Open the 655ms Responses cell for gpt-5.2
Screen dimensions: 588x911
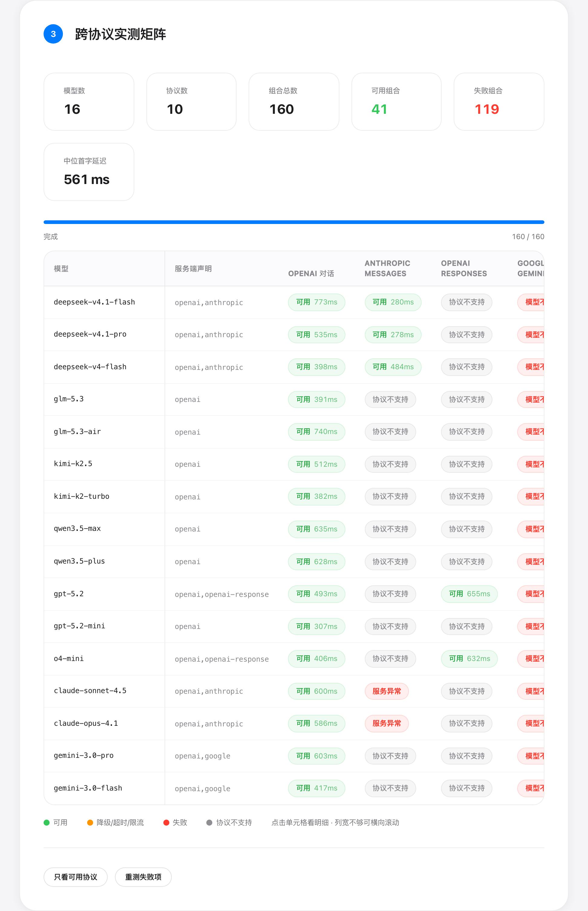tap(469, 594)
